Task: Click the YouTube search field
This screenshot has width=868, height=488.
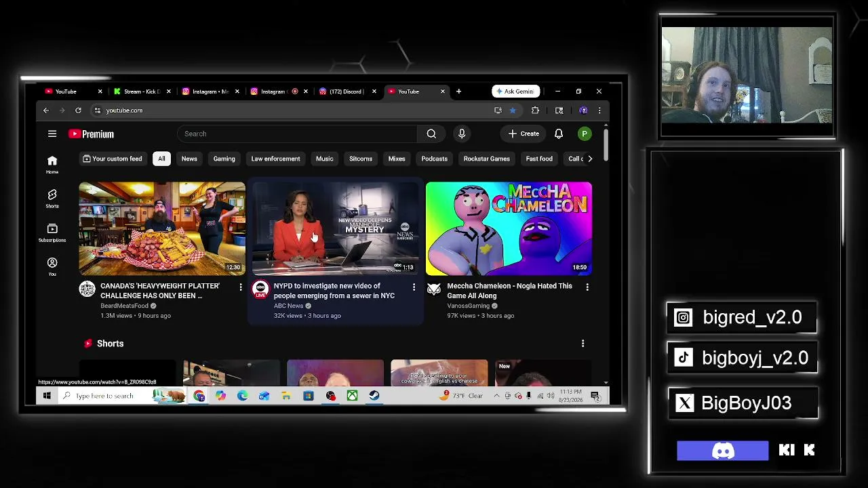Action: coord(298,134)
